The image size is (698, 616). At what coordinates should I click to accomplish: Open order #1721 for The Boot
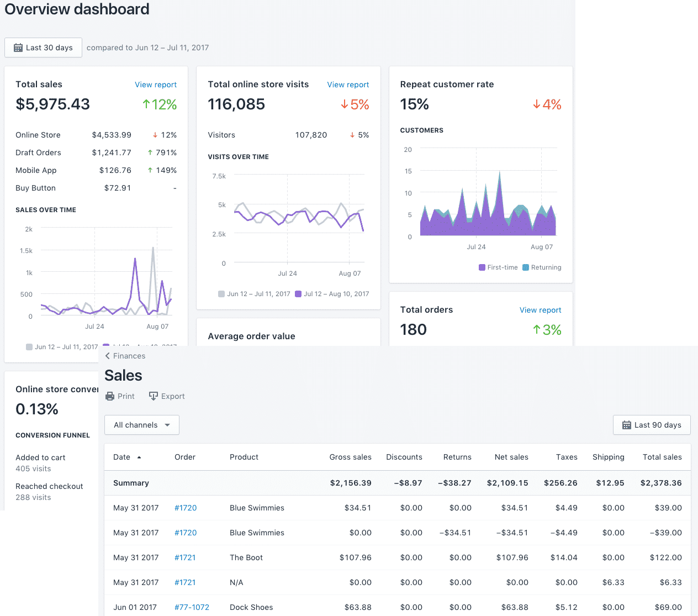point(185,557)
